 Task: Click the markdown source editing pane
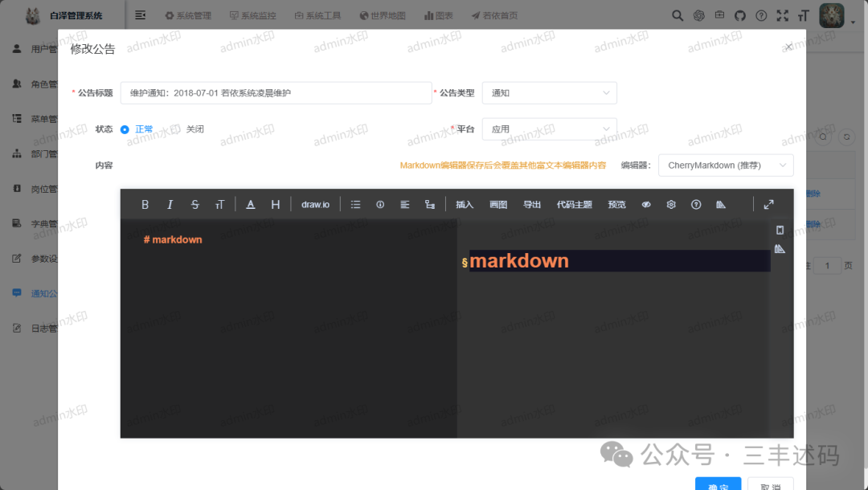pos(289,329)
